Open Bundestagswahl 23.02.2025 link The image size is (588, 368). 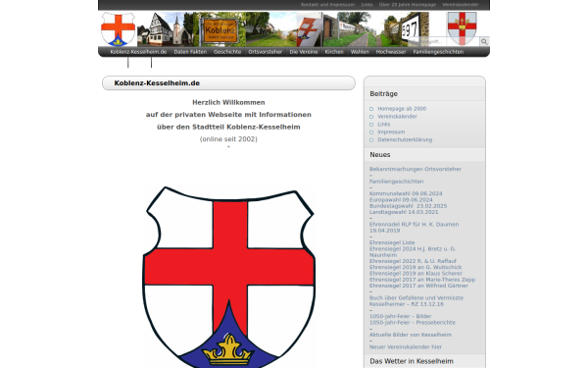[408, 206]
